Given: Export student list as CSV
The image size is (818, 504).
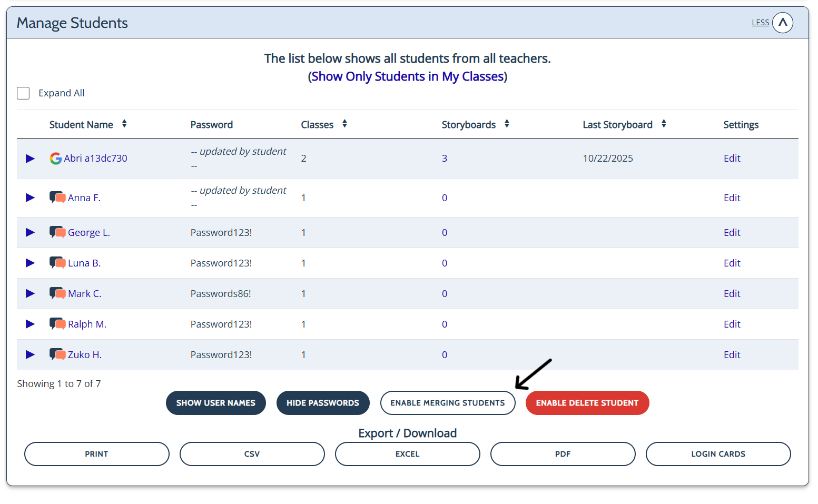Looking at the screenshot, I should click(x=252, y=454).
